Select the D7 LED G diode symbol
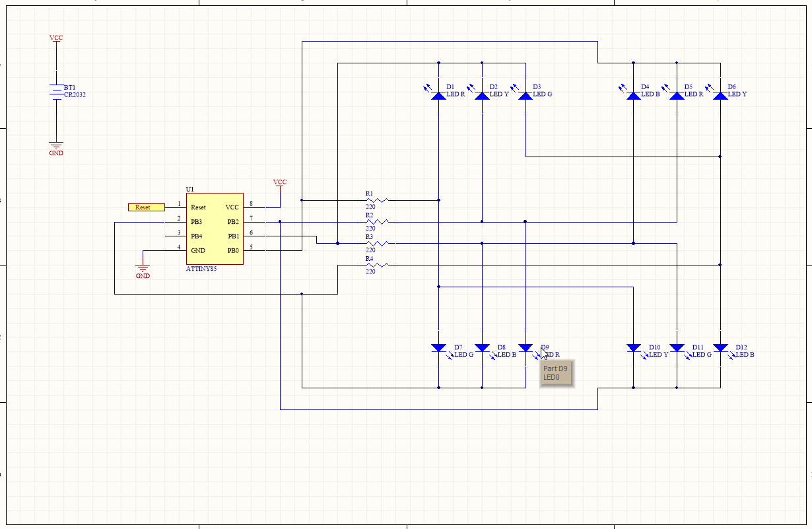This screenshot has height=529, width=812. click(x=438, y=347)
